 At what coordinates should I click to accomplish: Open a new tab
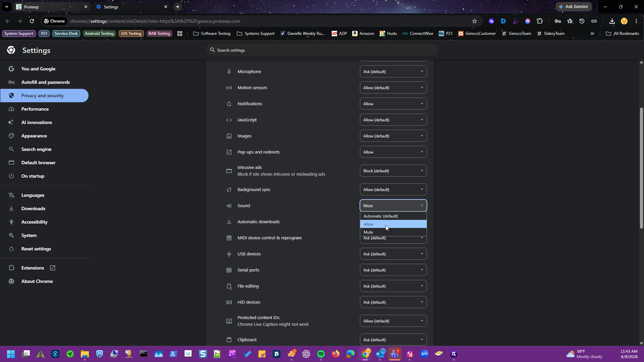[178, 7]
